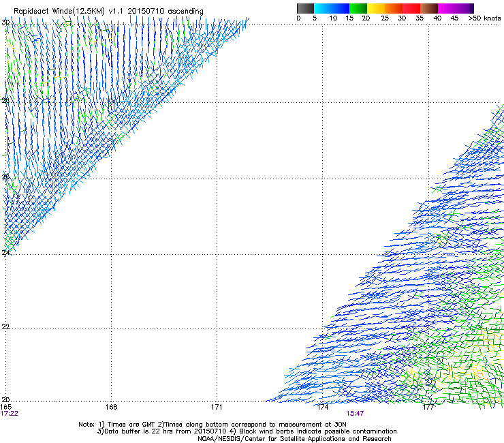Click the purple 15:47 time stamp
This screenshot has height=443, width=504.
(355, 414)
